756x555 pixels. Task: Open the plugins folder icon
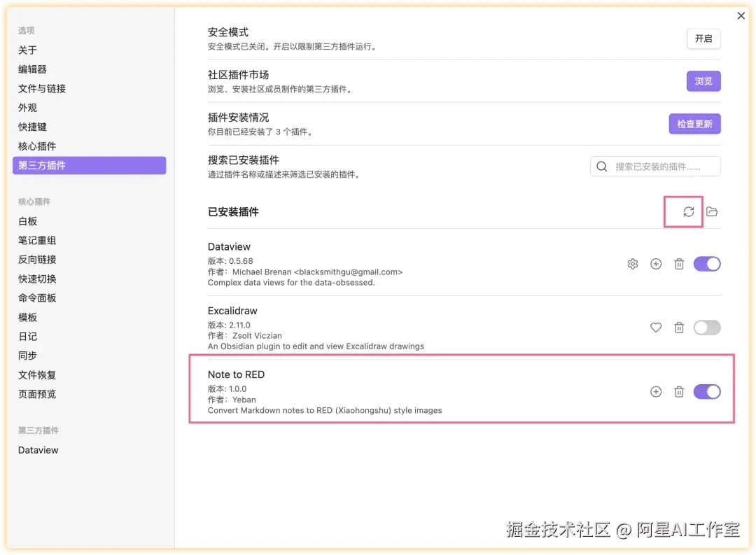[712, 211]
